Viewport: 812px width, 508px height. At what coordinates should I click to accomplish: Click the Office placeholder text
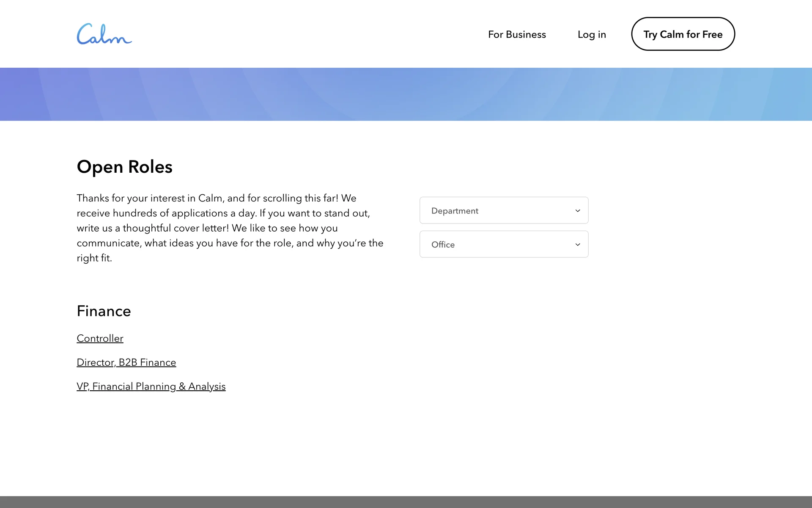pos(443,245)
